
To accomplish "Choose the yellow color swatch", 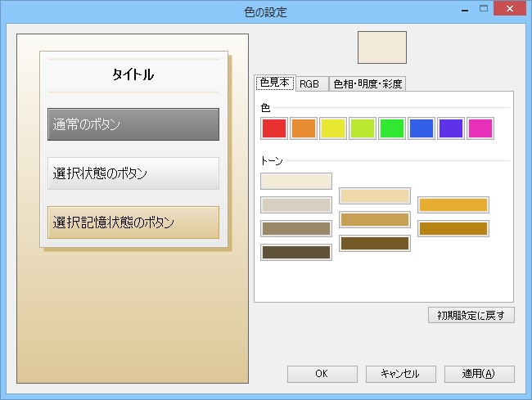I will pos(333,128).
